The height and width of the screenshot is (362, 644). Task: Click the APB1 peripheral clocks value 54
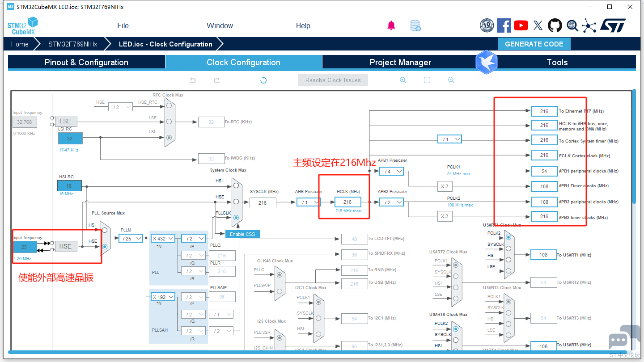(x=544, y=171)
